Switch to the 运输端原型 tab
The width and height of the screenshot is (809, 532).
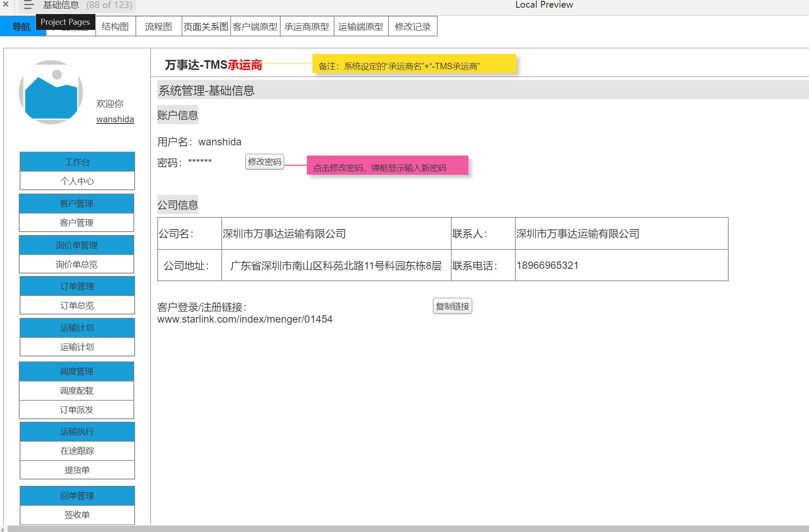[361, 26]
